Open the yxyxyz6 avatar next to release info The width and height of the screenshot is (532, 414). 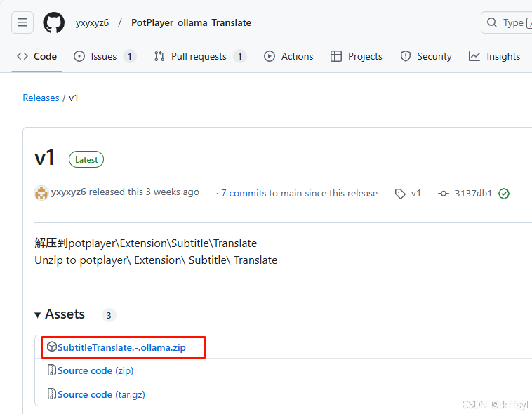tap(41, 193)
